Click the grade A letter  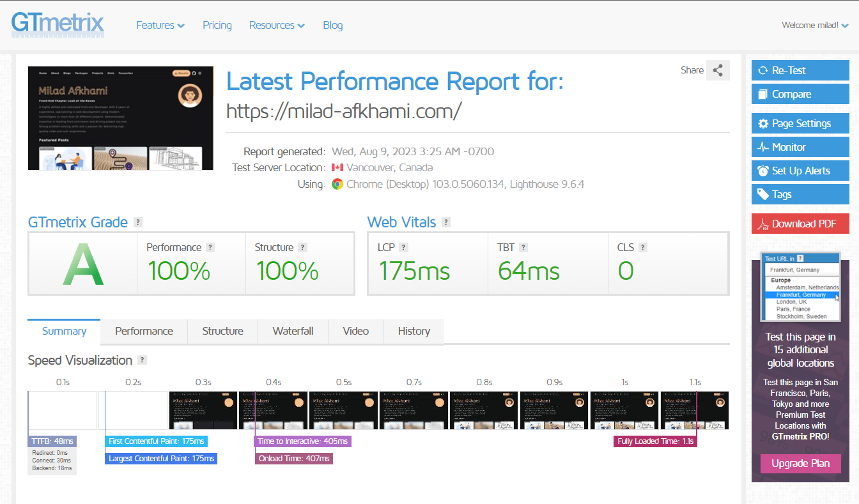[x=82, y=265]
